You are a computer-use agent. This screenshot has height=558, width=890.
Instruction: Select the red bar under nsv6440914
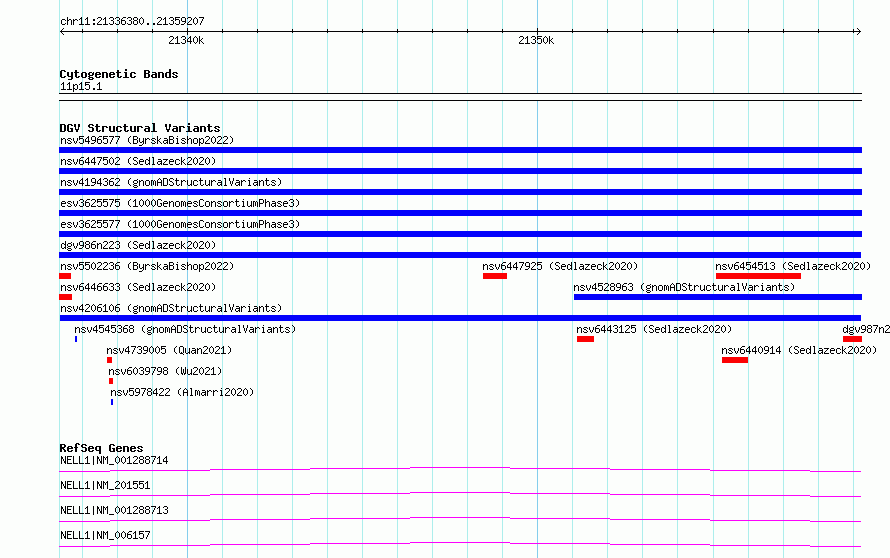pos(734,360)
